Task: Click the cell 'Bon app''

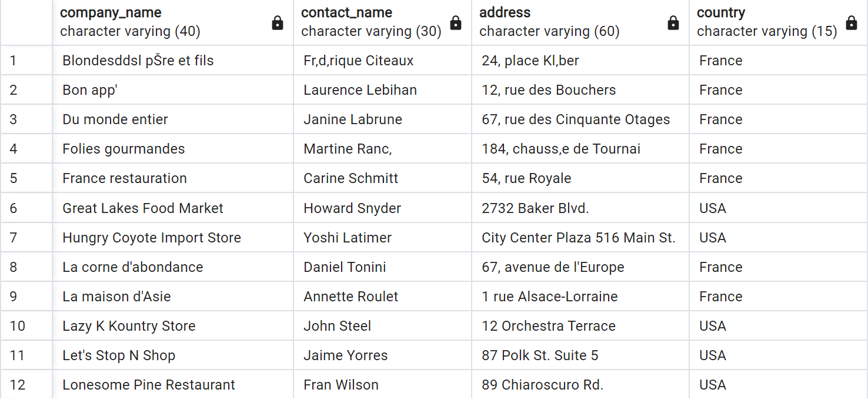Action: pos(173,90)
